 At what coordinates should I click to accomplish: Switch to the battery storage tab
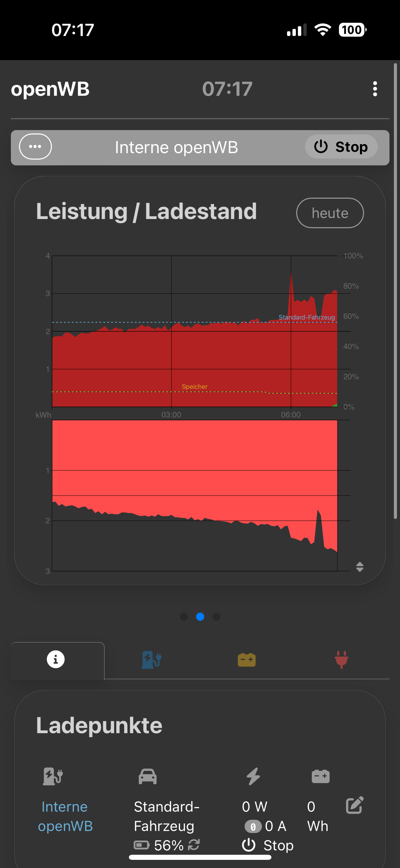point(247,660)
